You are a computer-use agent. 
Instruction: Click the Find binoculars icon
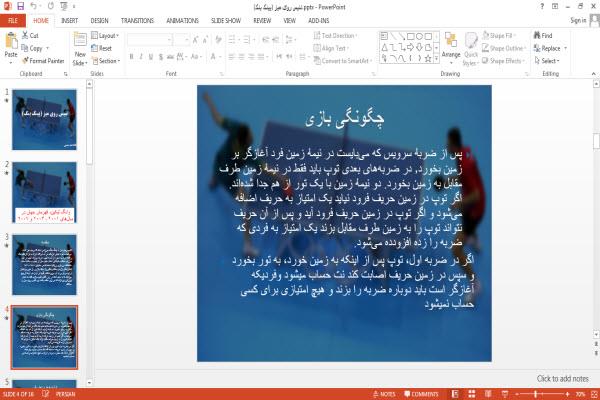tap(537, 35)
